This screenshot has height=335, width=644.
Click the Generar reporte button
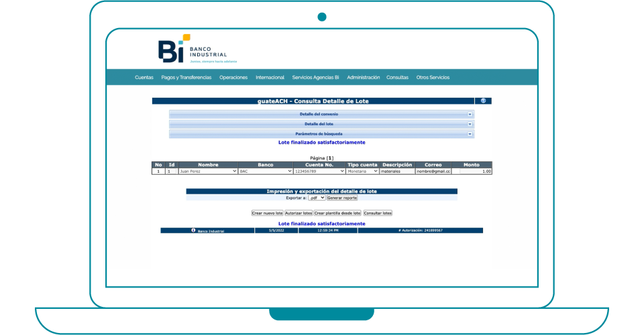point(342,198)
